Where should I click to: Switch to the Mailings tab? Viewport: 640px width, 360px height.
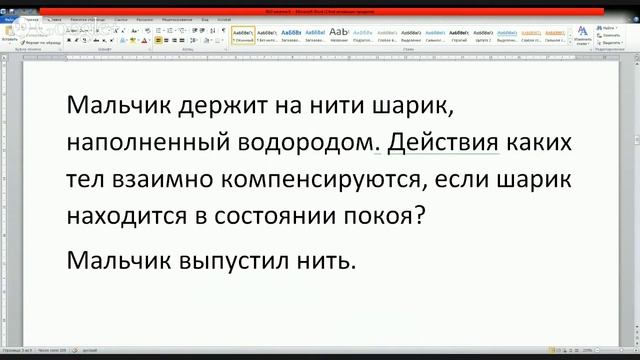click(x=144, y=20)
